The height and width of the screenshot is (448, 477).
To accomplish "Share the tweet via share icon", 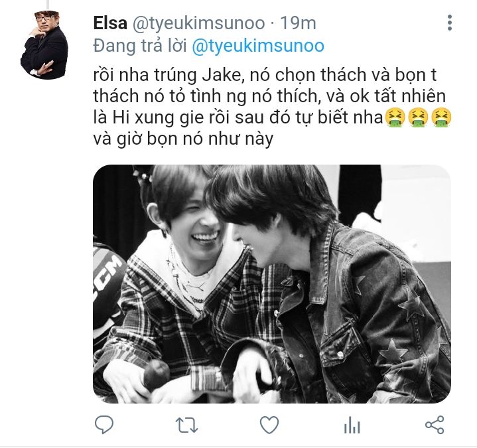I will (x=435, y=425).
